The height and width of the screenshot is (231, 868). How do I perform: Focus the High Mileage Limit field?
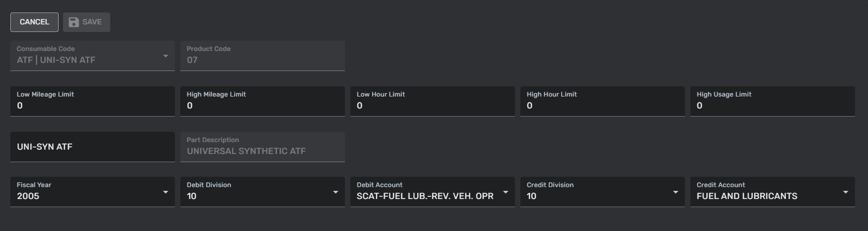[262, 105]
